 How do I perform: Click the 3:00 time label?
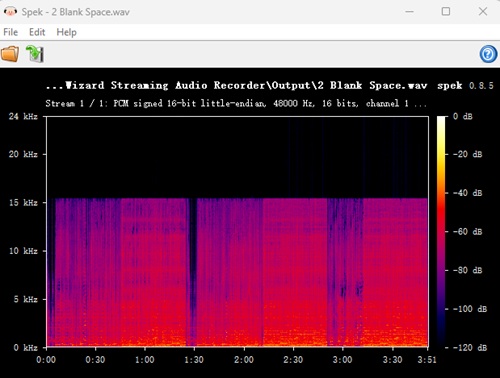point(343,360)
